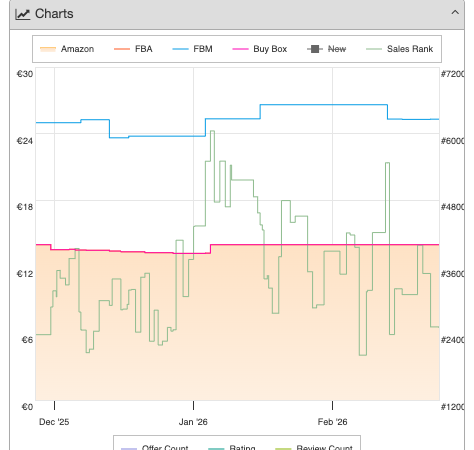The height and width of the screenshot is (450, 474).
Task: Click the FBM blue color swatch
Action: coord(180,49)
